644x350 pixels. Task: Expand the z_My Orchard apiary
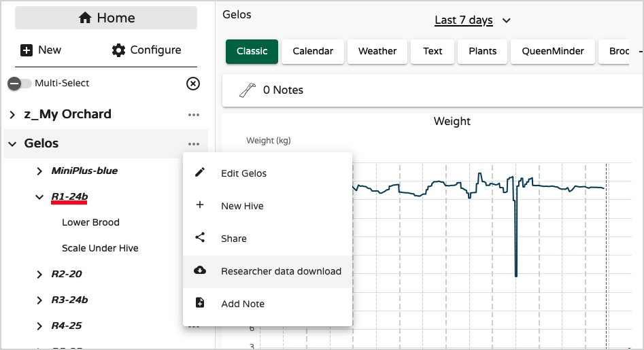13,115
